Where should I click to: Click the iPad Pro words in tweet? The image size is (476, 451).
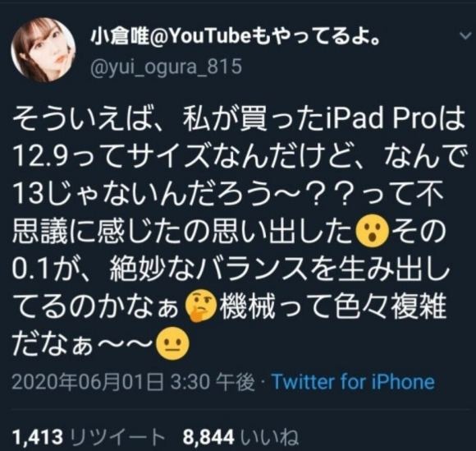coord(381,119)
